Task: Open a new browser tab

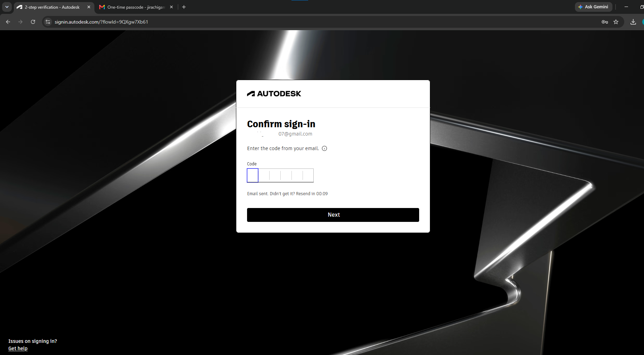Action: pos(184,7)
